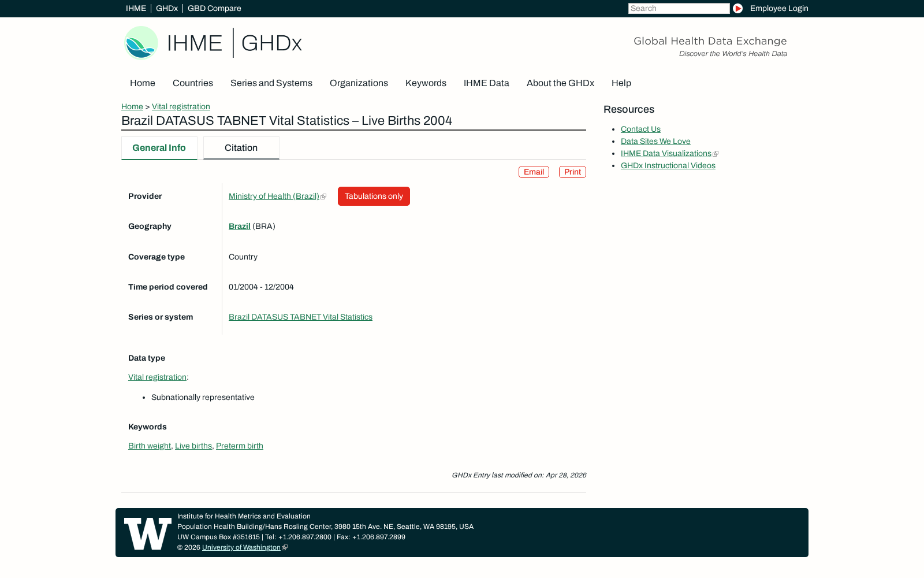Image resolution: width=924 pixels, height=578 pixels.
Task: Click the Global Health Data Exchange tagline
Action: (710, 41)
